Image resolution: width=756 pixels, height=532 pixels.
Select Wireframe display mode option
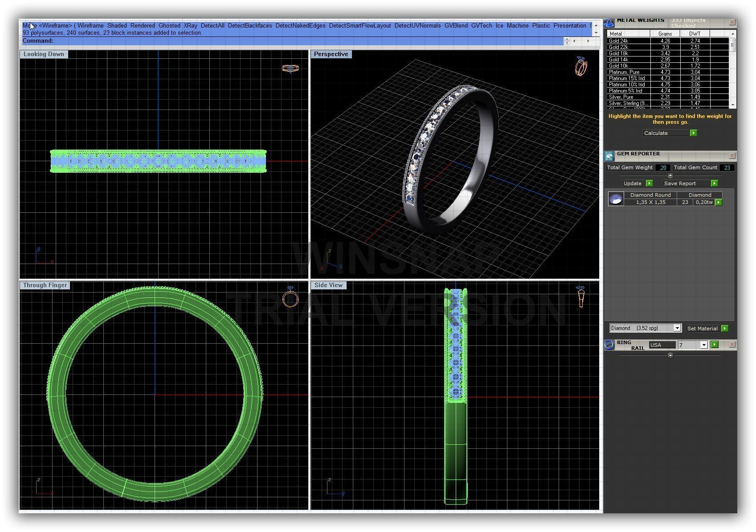click(x=90, y=26)
